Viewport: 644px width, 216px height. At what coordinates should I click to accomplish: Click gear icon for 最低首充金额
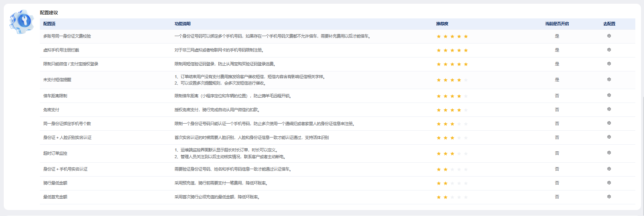pos(609,197)
